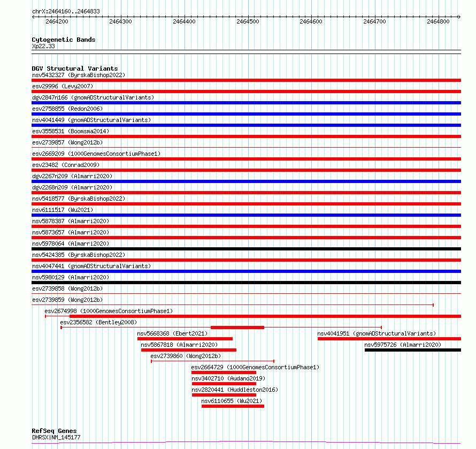Click esv2669209 (1000GenomesConsortiumPhase1) label
Screen dimensions: 476x449
pos(96,154)
